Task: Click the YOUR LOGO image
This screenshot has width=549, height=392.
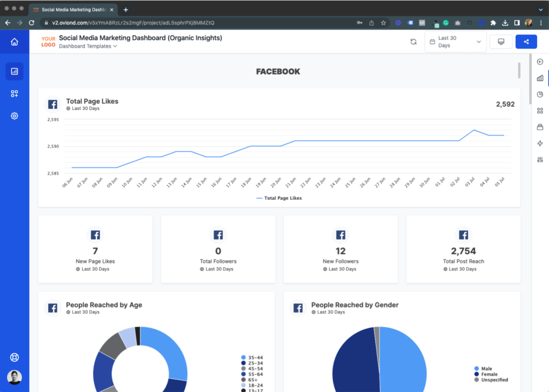Action: point(48,42)
